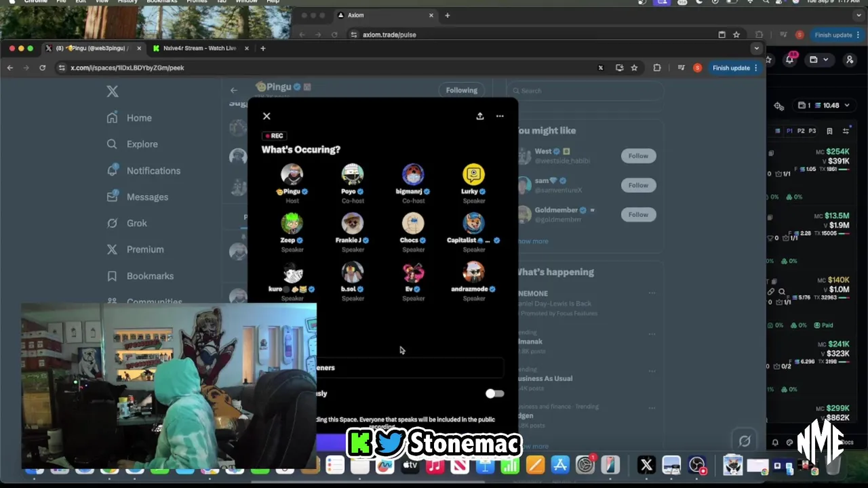Viewport: 868px width, 488px height.
Task: Open Premium in X sidebar
Action: 135,249
